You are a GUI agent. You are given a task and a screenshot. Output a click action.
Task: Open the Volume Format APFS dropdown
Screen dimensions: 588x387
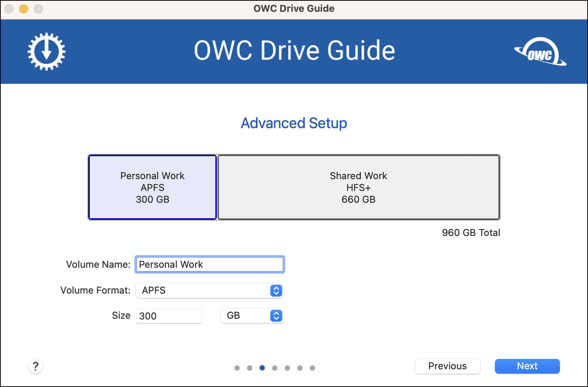tap(209, 291)
